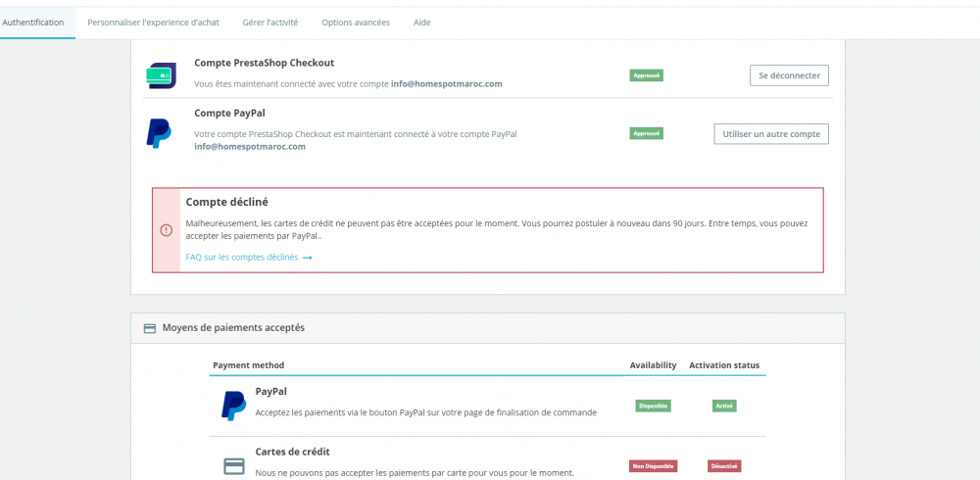This screenshot has width=980, height=480.
Task: Open the Gérer l'activité tab
Action: coord(270,22)
